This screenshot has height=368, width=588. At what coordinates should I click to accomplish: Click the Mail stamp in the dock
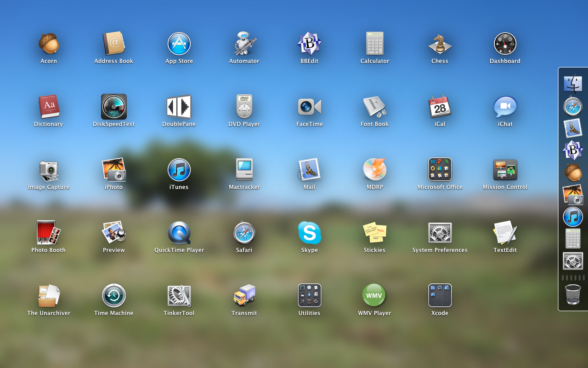click(x=573, y=128)
